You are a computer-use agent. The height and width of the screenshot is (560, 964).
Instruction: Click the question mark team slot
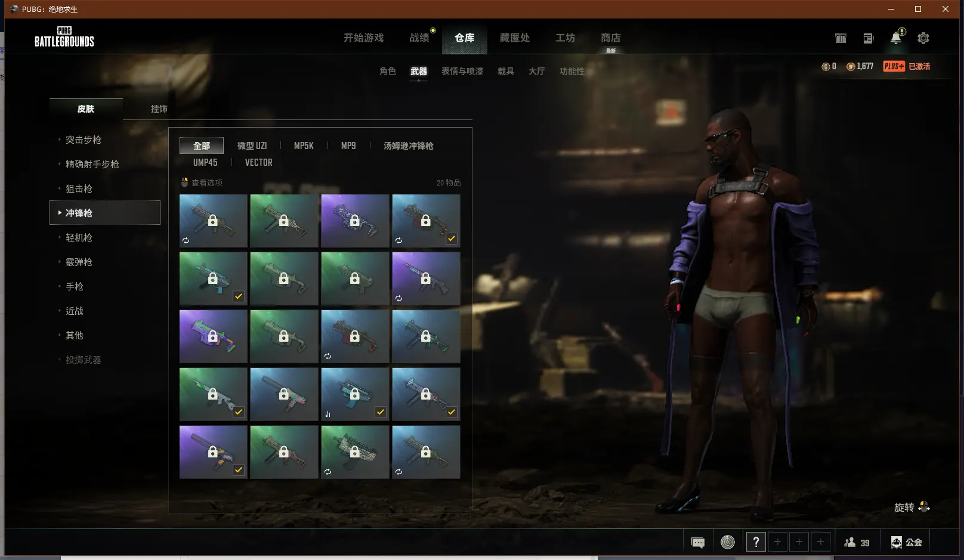point(756,542)
